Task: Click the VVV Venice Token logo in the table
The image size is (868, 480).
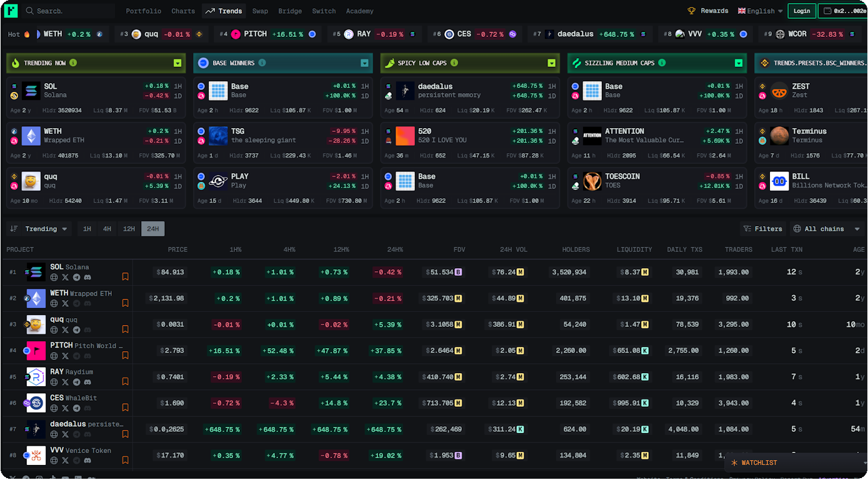Action: [x=36, y=456]
